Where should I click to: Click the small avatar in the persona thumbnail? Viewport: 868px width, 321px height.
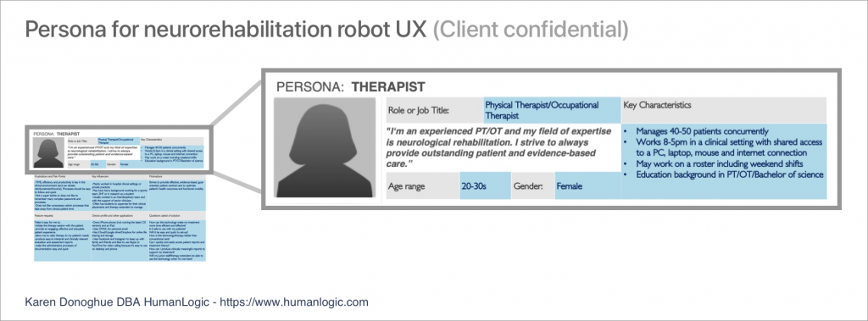pos(48,152)
